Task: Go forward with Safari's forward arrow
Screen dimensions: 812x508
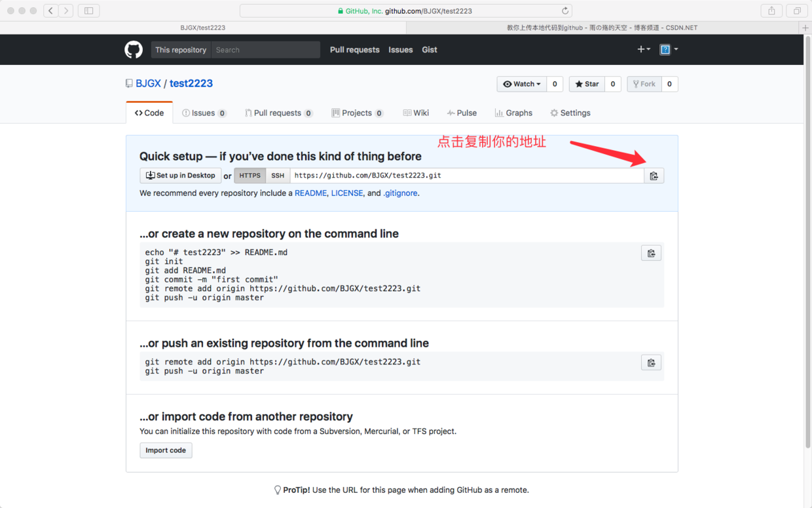Action: coord(65,10)
